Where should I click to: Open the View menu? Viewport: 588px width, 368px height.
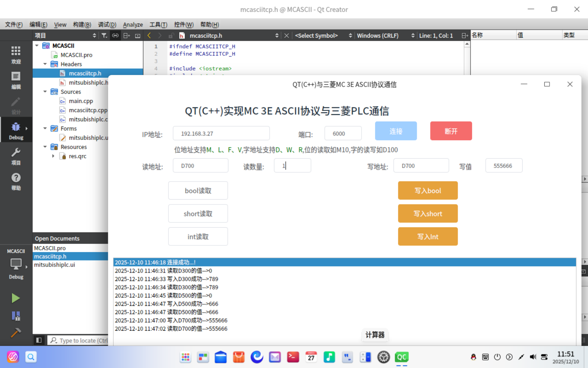pos(60,24)
